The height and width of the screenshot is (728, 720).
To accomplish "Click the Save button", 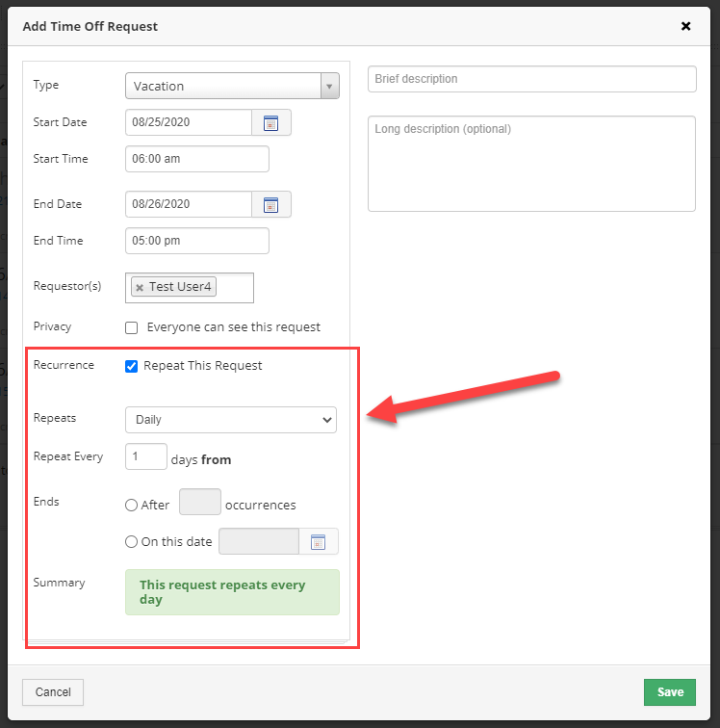I will pos(670,691).
